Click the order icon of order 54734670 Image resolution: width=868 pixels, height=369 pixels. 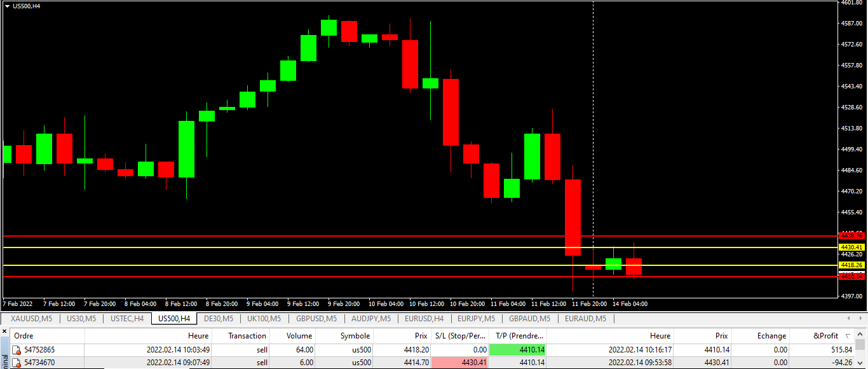click(18, 362)
